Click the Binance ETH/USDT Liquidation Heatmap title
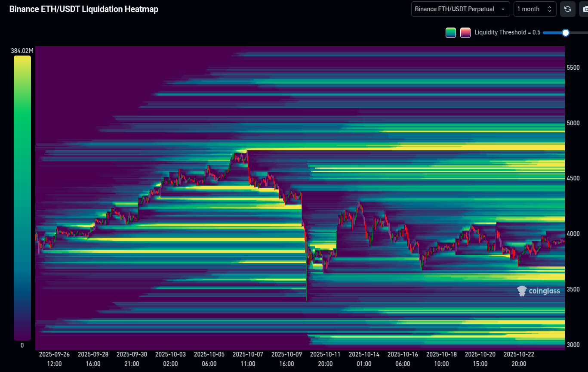The image size is (588, 372). [x=84, y=9]
